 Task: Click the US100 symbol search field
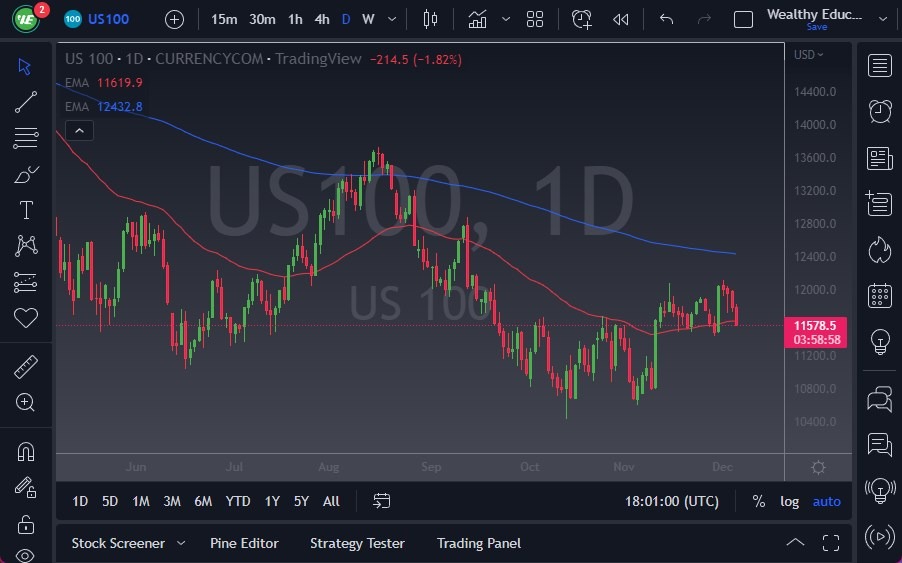108,19
